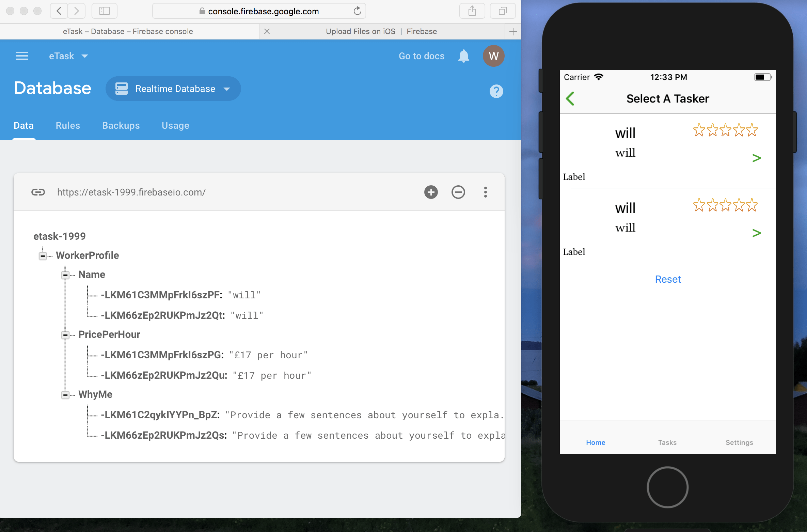Open the Firebase hamburger navigation menu
Image resolution: width=807 pixels, height=532 pixels.
coord(22,56)
